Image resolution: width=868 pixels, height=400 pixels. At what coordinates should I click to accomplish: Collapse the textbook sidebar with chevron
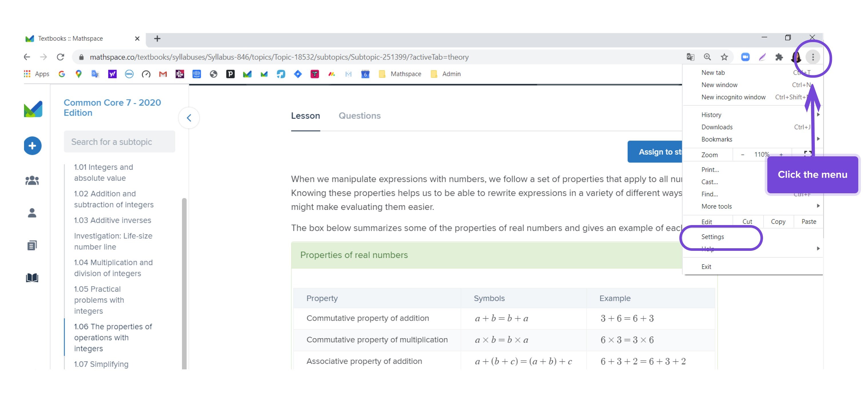point(189,118)
